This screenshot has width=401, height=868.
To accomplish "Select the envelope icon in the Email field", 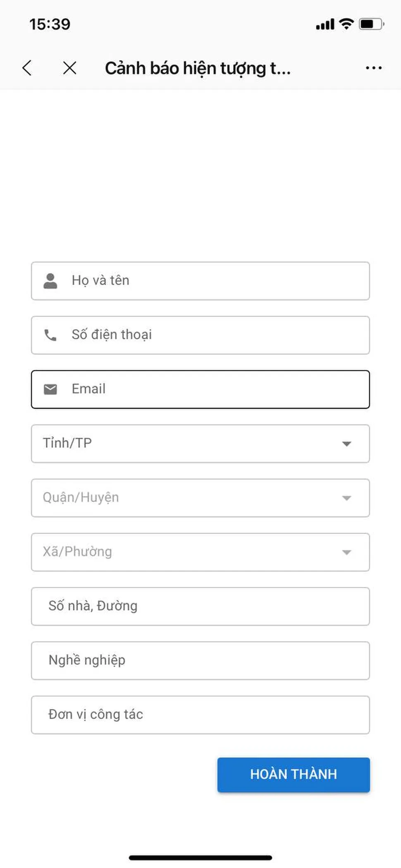I will pos(50,389).
